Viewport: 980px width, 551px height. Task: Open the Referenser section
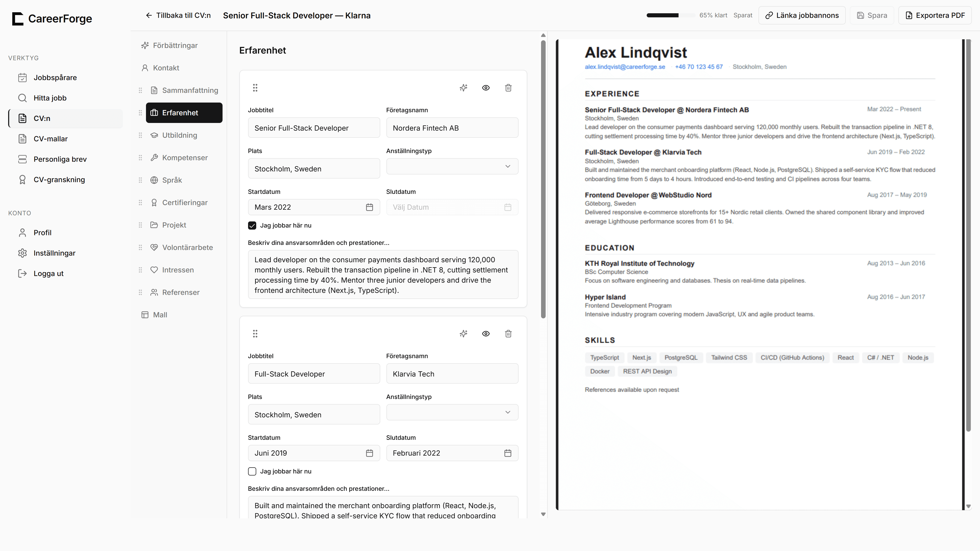click(x=184, y=292)
